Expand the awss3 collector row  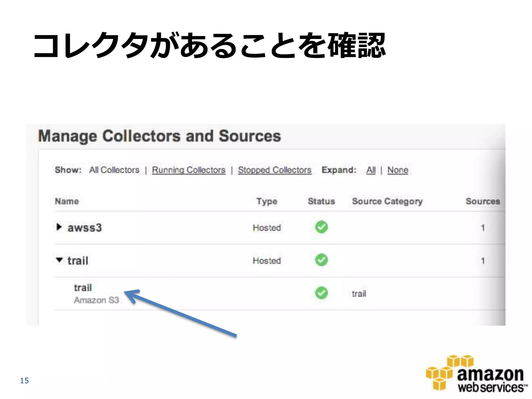click(x=59, y=227)
